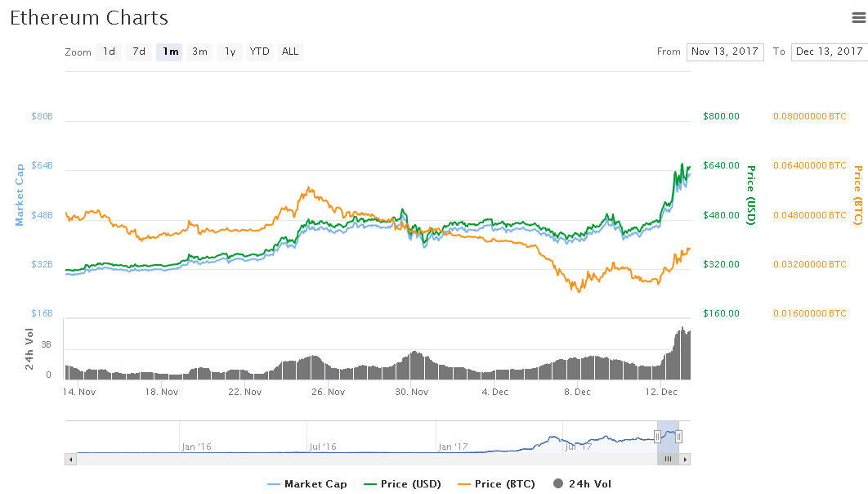Click the $80B market cap label
Screen dimensions: 868x494
coord(42,116)
